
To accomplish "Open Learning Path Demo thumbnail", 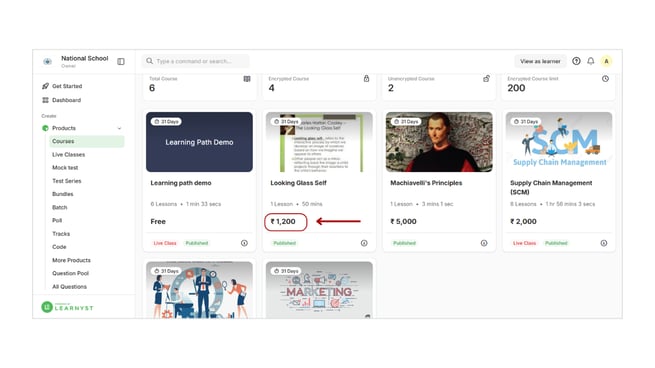I will tap(199, 142).
